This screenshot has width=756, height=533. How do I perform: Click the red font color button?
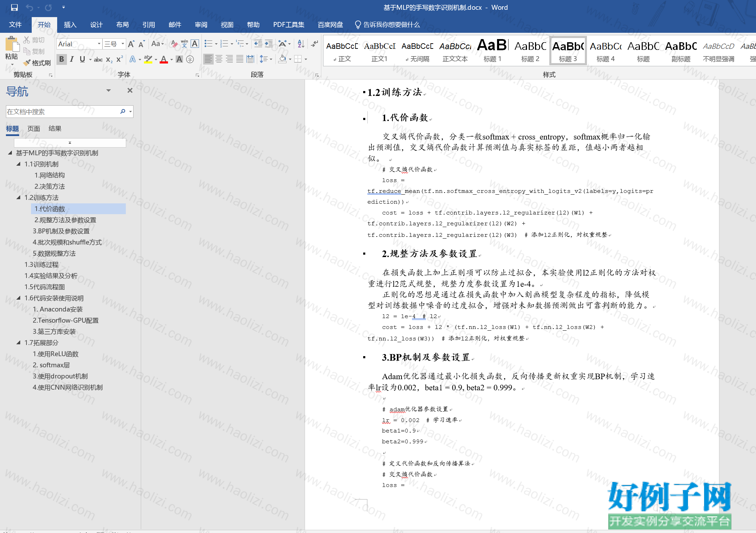pyautogui.click(x=164, y=59)
